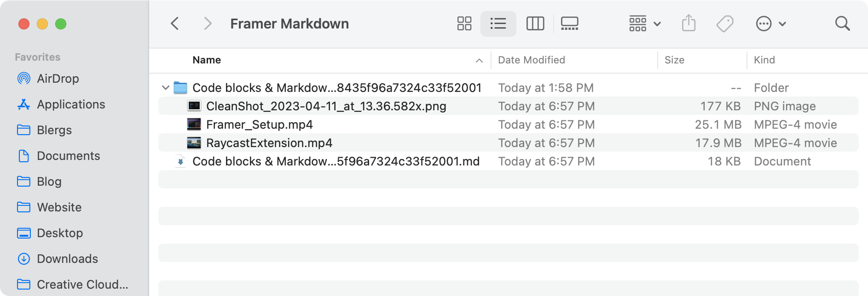
Task: Click the Downloads sidebar icon
Action: [x=24, y=259]
